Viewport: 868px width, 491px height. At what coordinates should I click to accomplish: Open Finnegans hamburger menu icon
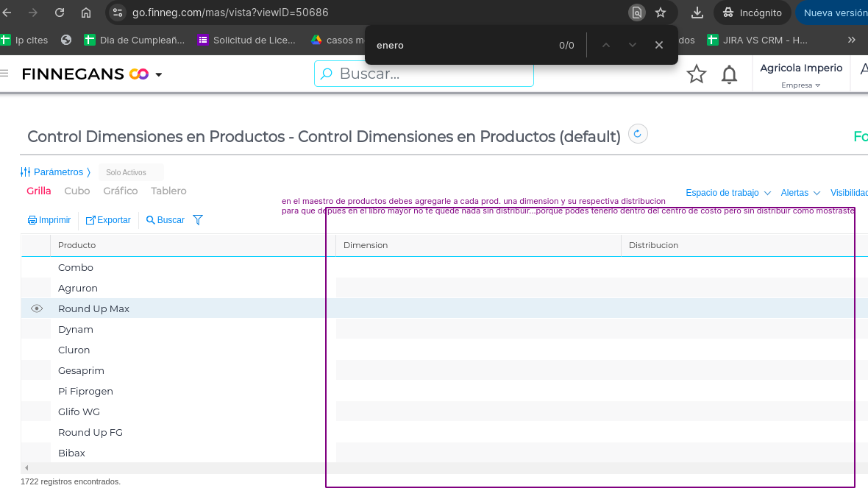(4, 73)
